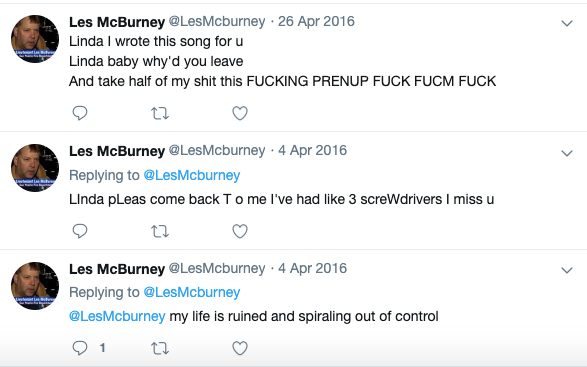
Task: Open the Les McBurney name on the top tweet
Action: (117, 22)
